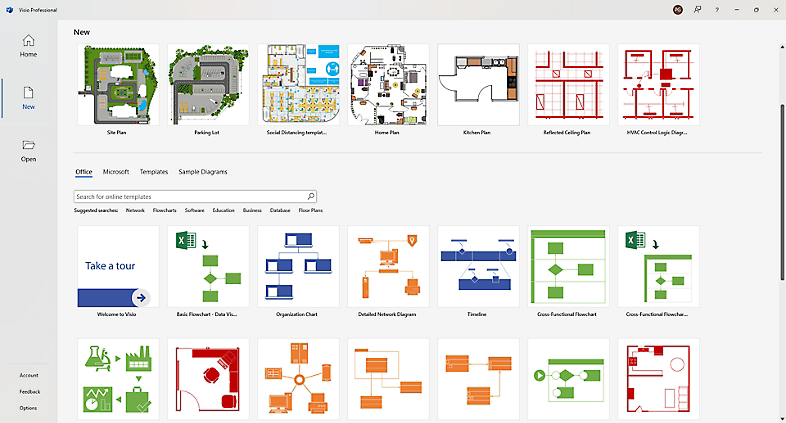The height and width of the screenshot is (423, 786).
Task: Click the New document icon in the sidebar
Action: pyautogui.click(x=28, y=92)
